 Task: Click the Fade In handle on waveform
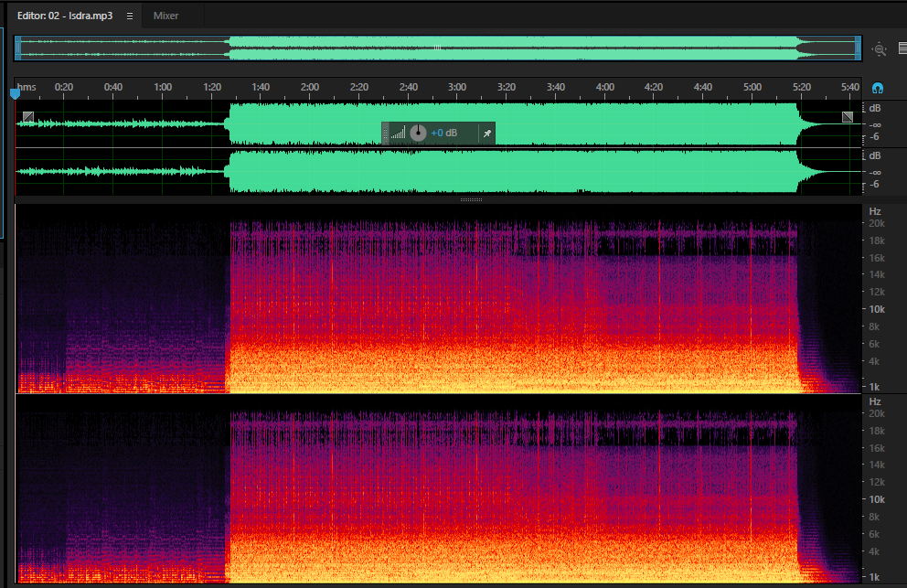tap(27, 117)
